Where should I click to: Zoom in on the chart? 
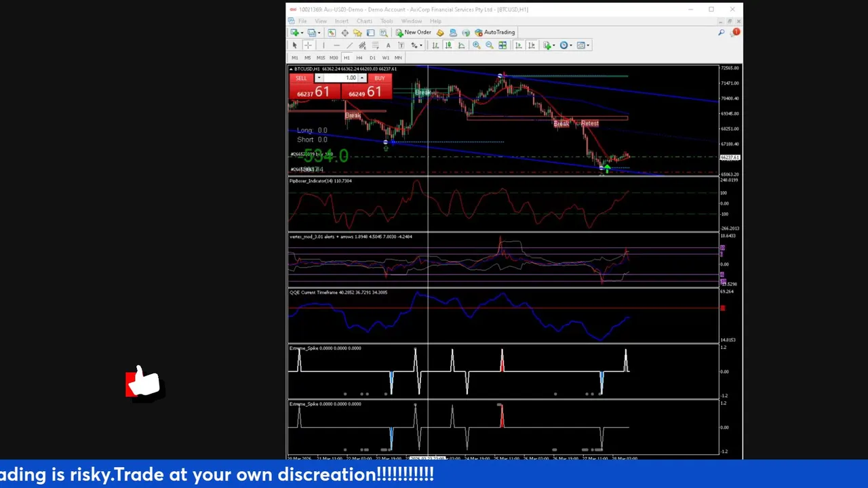[x=476, y=45]
